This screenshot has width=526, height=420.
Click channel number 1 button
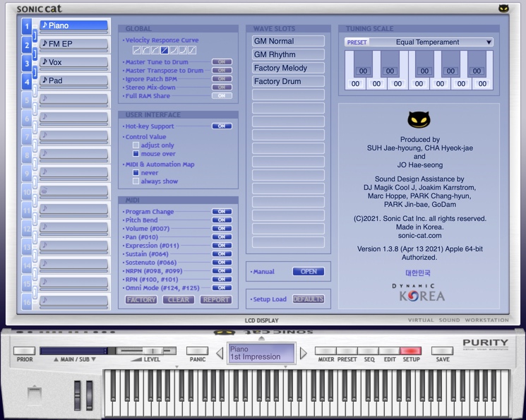27,27
